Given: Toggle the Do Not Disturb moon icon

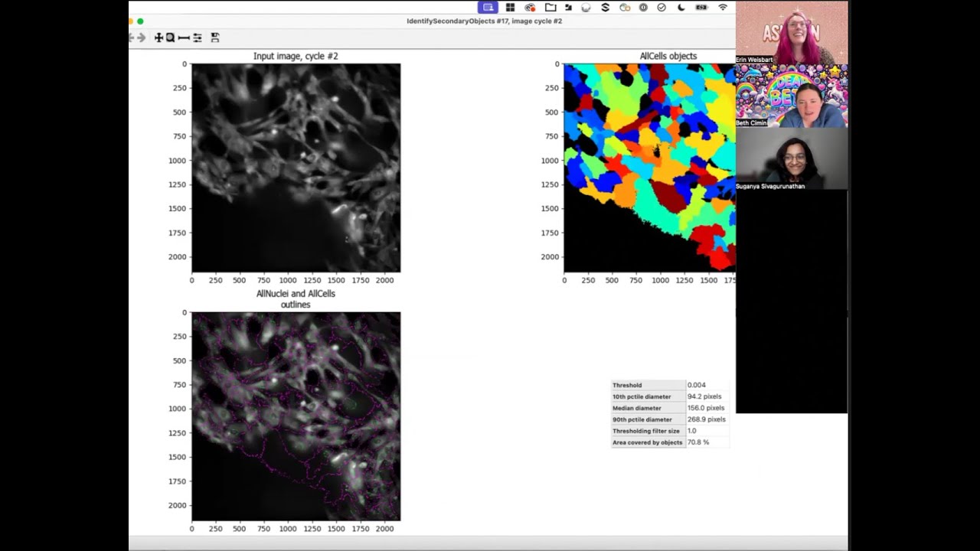Looking at the screenshot, I should point(681,8).
